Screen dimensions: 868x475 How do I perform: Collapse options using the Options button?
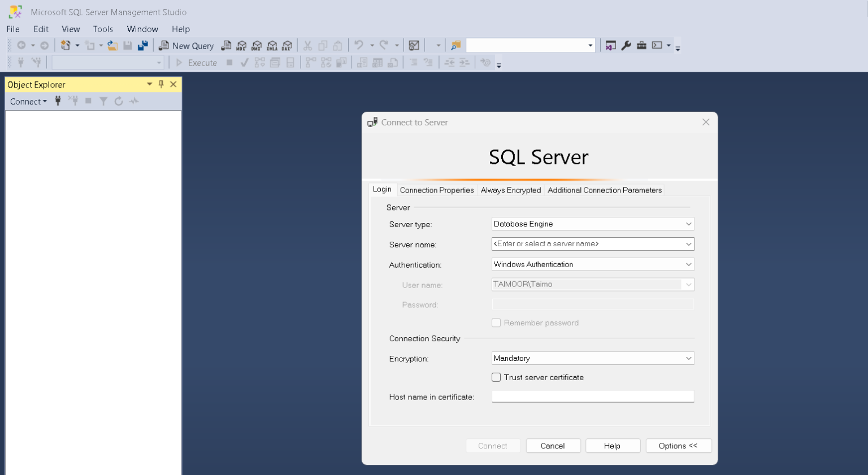pyautogui.click(x=678, y=446)
